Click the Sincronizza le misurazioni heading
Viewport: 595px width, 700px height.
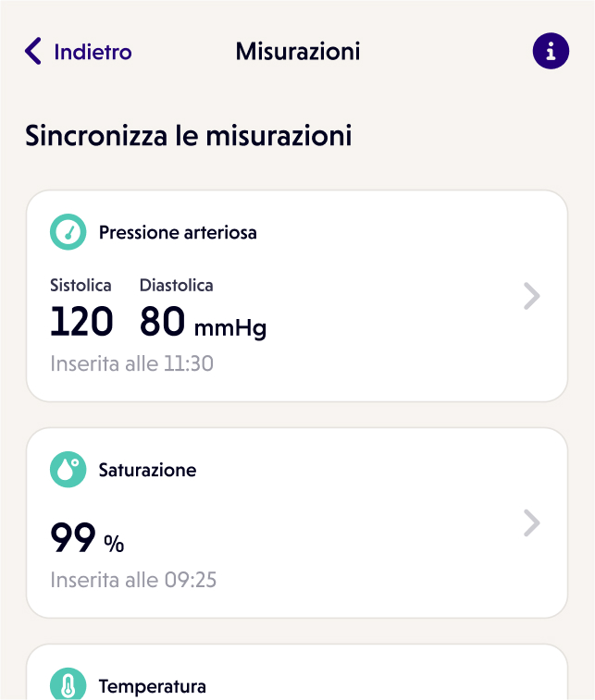pyautogui.click(x=189, y=136)
